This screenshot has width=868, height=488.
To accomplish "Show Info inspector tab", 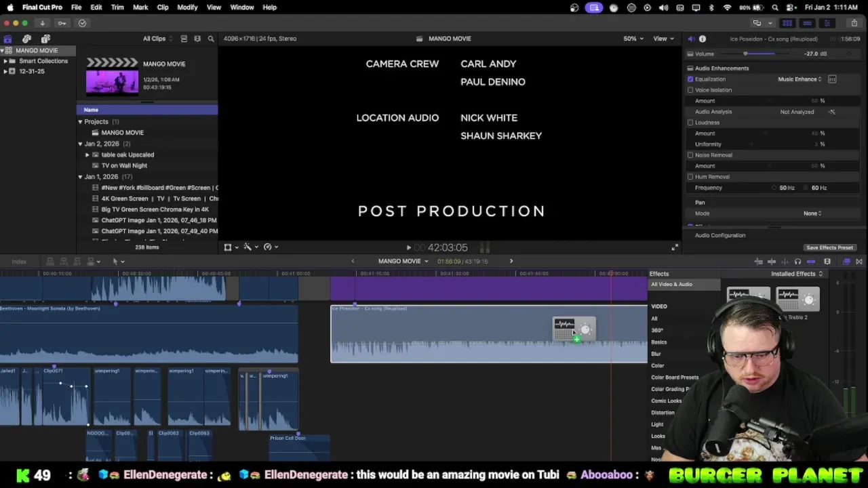I will pyautogui.click(x=703, y=39).
